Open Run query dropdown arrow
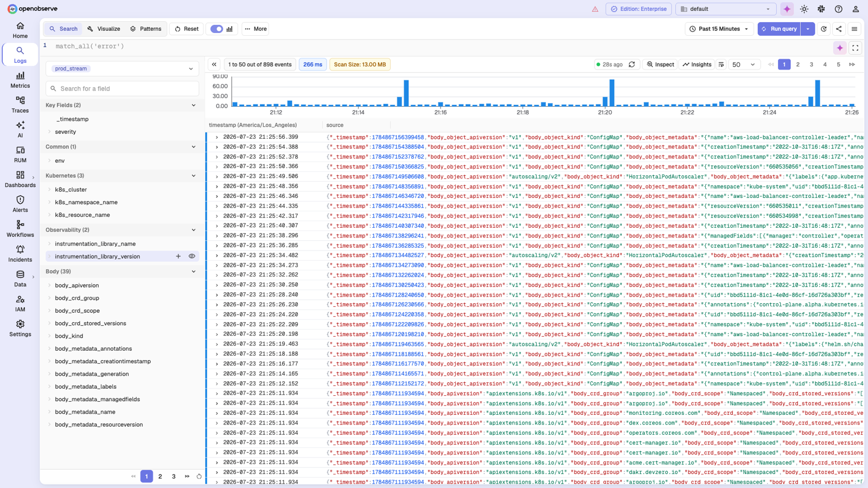This screenshot has height=488, width=868. [808, 29]
